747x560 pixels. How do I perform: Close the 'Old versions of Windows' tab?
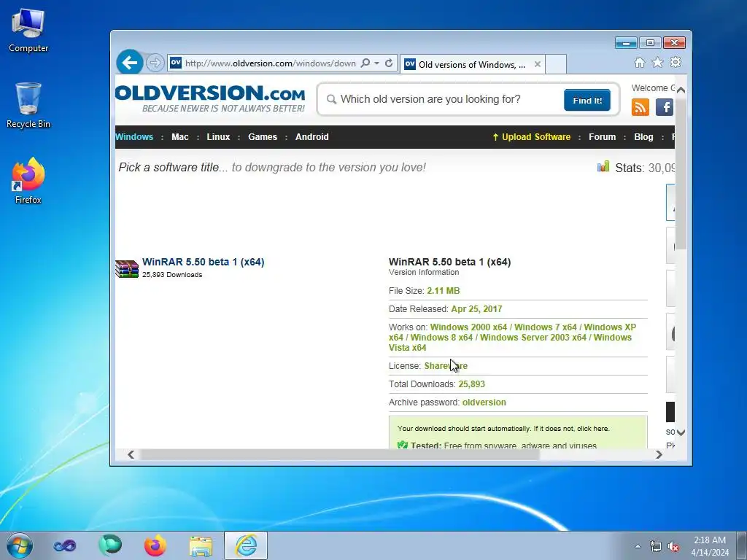538,64
